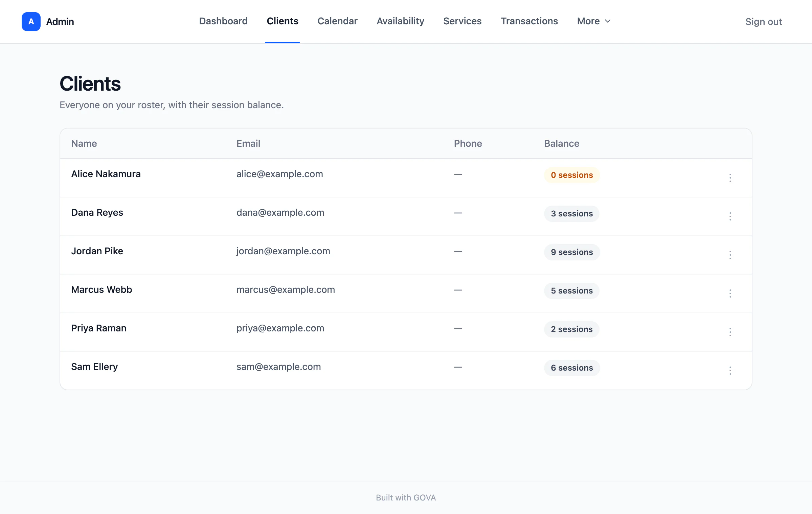The image size is (812, 514).
Task: Select the Priya Raman name cell
Action: [99, 328]
